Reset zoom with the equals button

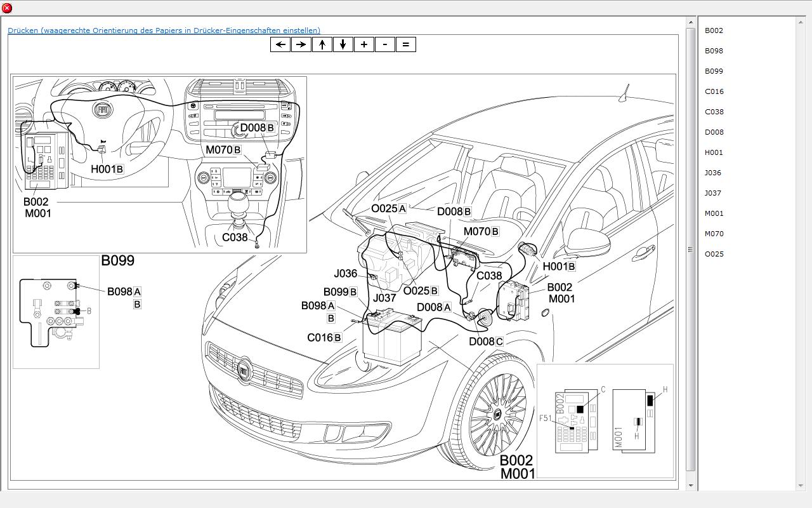click(406, 44)
